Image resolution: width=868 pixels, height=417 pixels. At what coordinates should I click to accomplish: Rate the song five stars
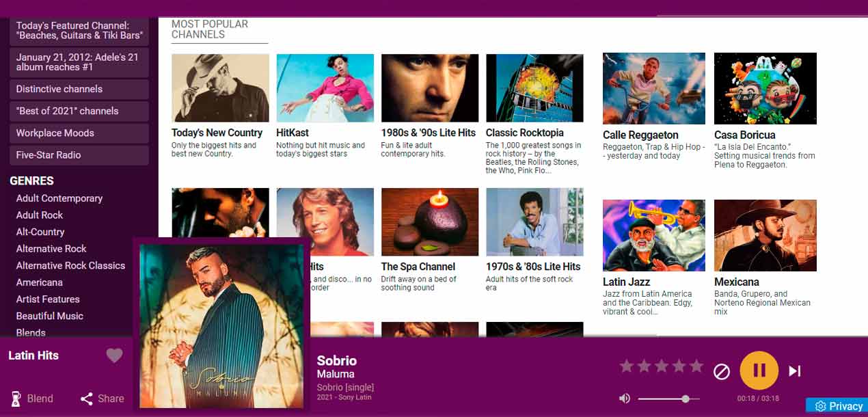[x=696, y=366]
